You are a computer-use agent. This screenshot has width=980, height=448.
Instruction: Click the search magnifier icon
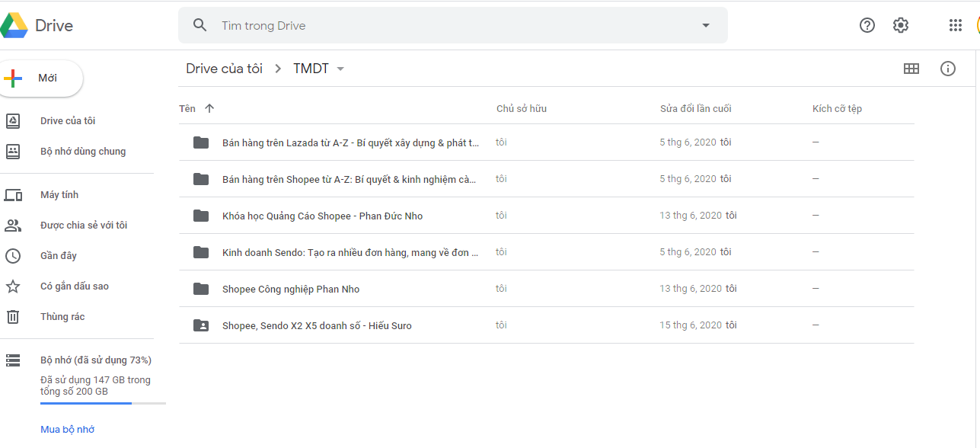click(x=200, y=25)
